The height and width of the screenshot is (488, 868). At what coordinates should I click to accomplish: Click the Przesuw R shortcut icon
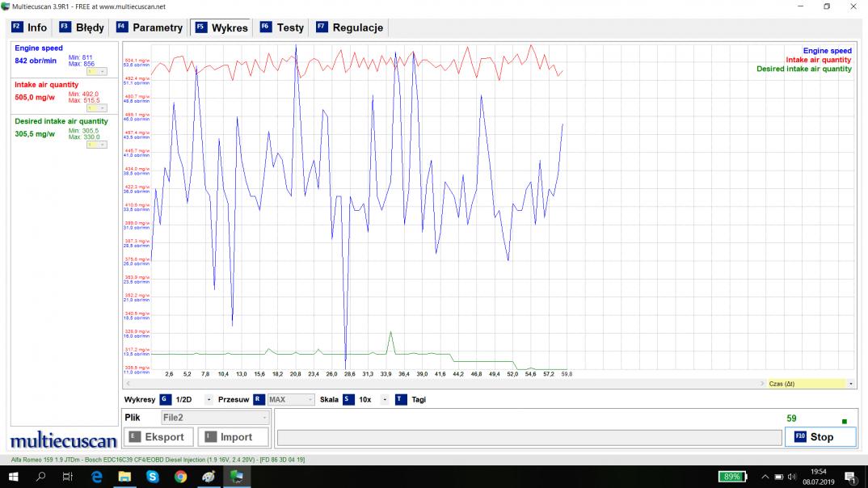point(259,399)
